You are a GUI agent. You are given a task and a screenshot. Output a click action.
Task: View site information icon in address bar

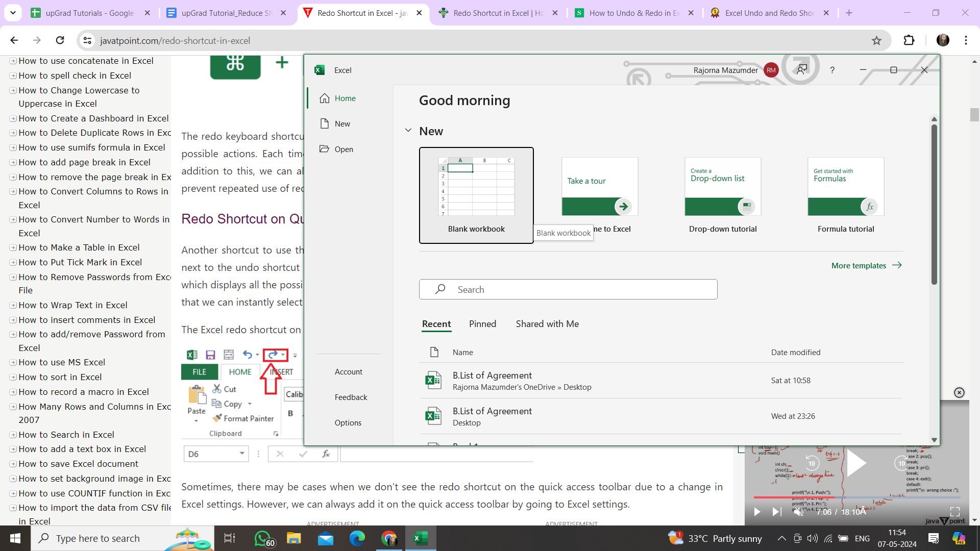coord(88,40)
